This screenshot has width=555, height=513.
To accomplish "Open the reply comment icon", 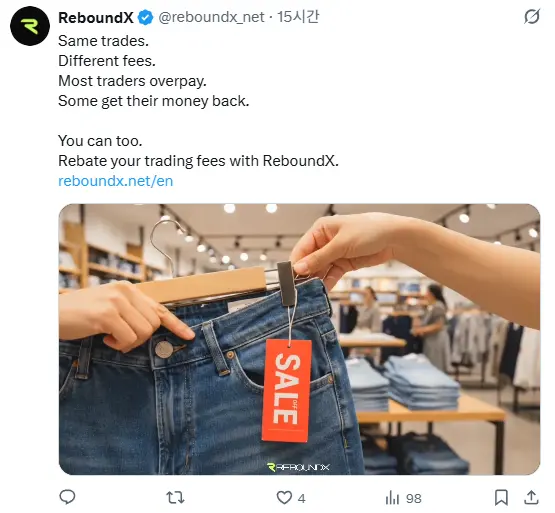I will 67,497.
